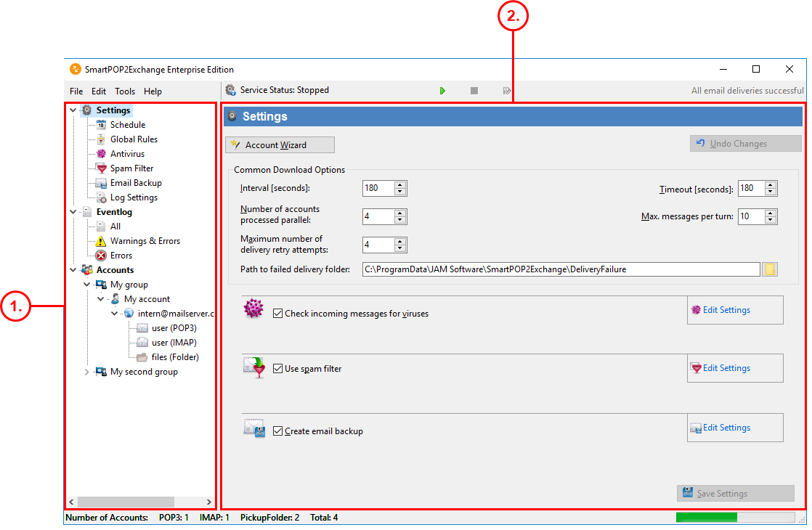Collapse the My group tree node
812x530 pixels.
pos(87,284)
